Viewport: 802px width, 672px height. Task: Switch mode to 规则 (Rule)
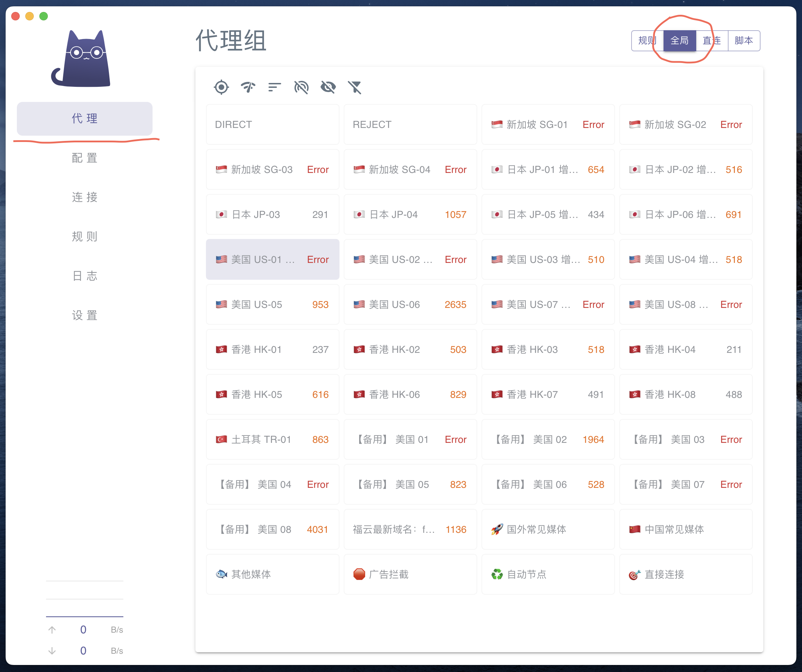click(x=647, y=40)
